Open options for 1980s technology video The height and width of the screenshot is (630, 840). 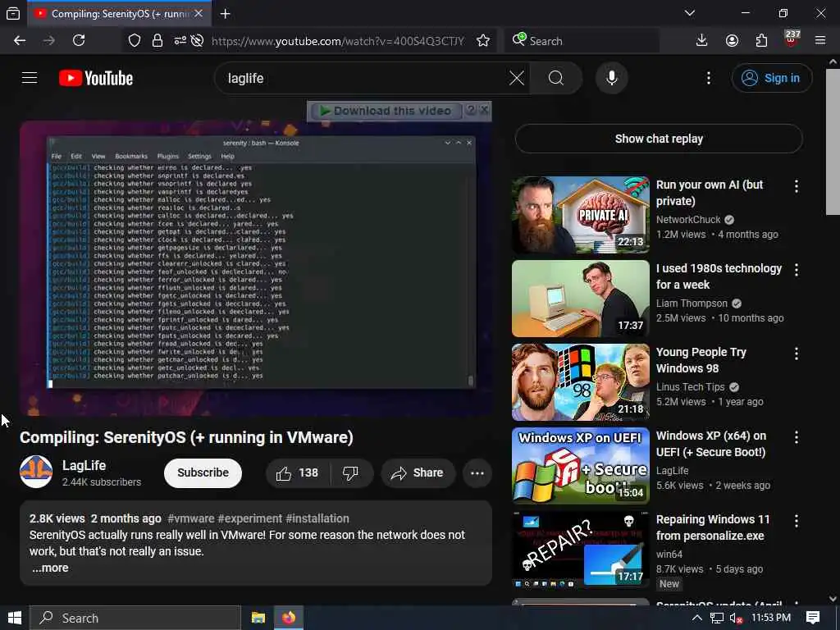tap(797, 269)
